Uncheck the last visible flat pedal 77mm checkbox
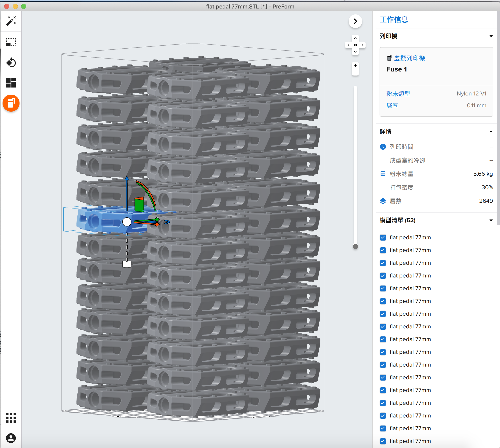500x448 pixels. [383, 441]
